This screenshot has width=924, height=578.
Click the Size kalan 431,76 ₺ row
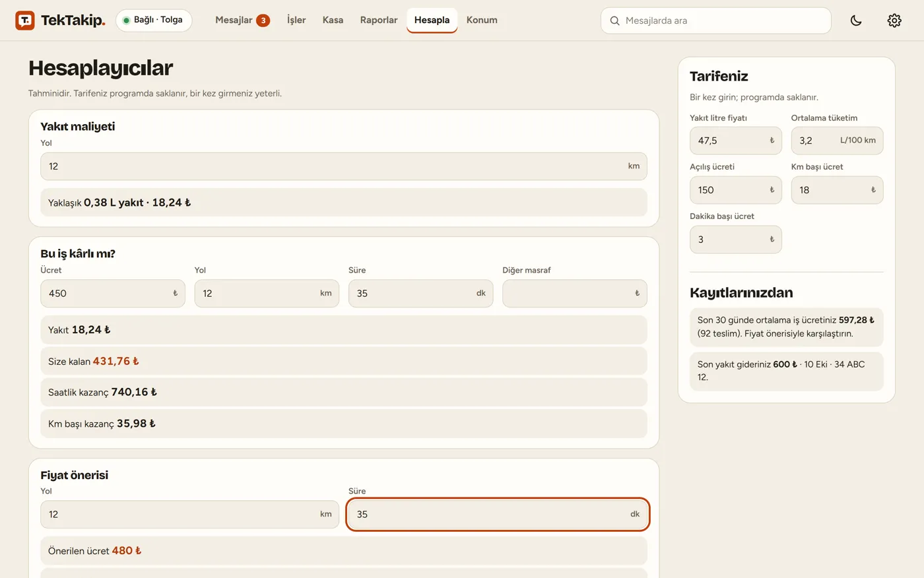[343, 361]
